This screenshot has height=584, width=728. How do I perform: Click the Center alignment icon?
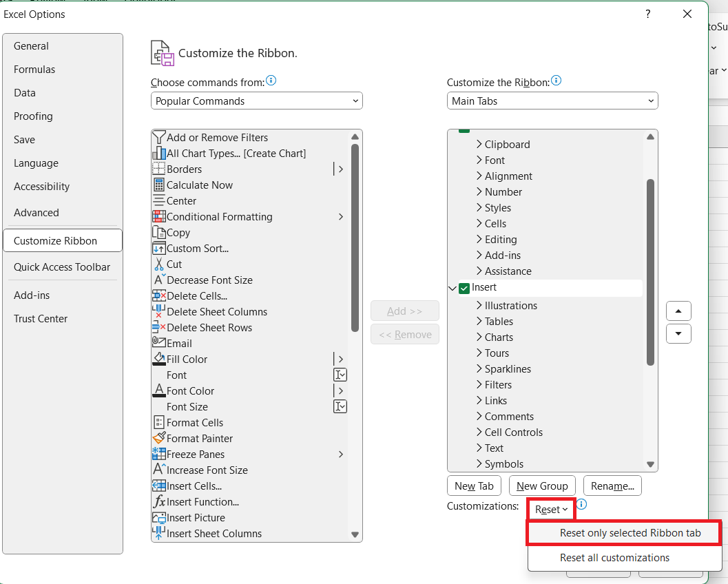point(159,200)
